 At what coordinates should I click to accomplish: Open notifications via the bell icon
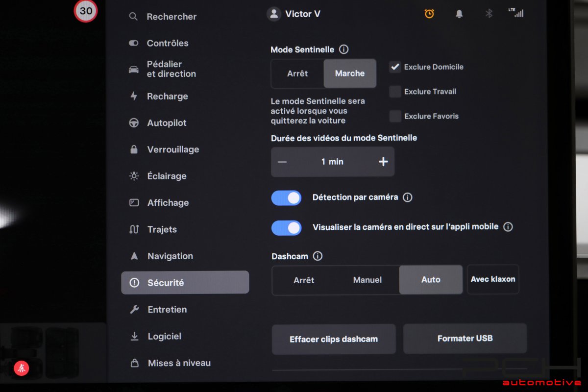pyautogui.click(x=459, y=14)
